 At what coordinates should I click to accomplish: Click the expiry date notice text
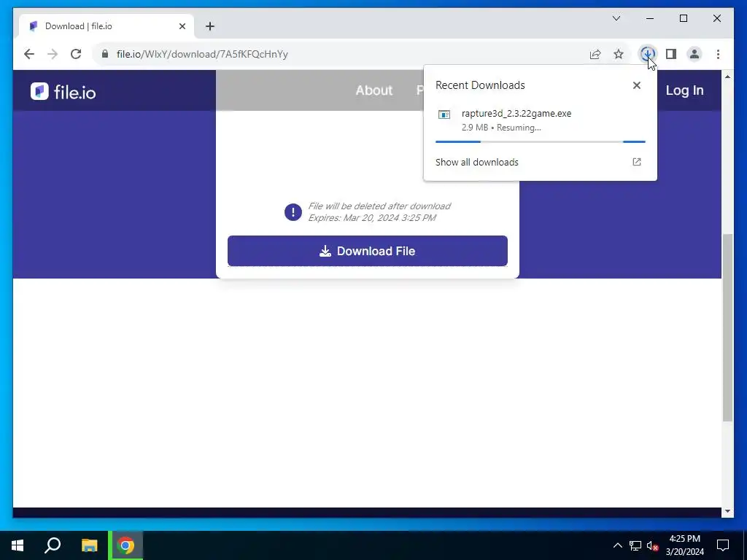pyautogui.click(x=372, y=217)
